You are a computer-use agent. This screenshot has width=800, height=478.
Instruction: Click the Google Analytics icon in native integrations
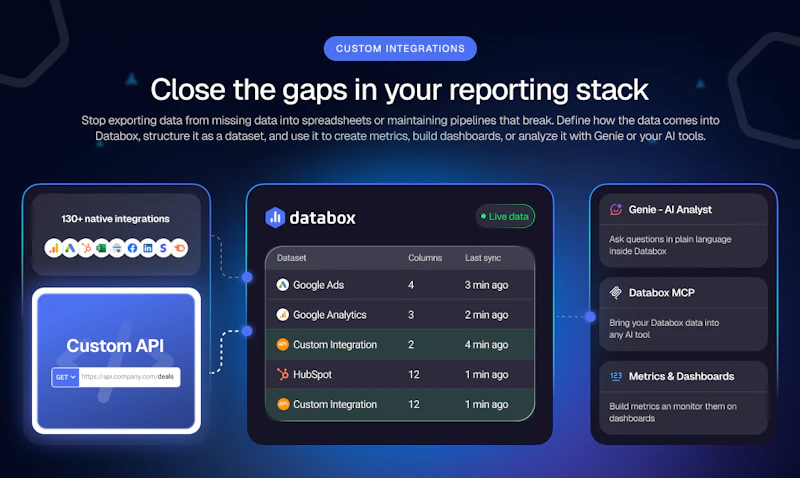[54, 248]
